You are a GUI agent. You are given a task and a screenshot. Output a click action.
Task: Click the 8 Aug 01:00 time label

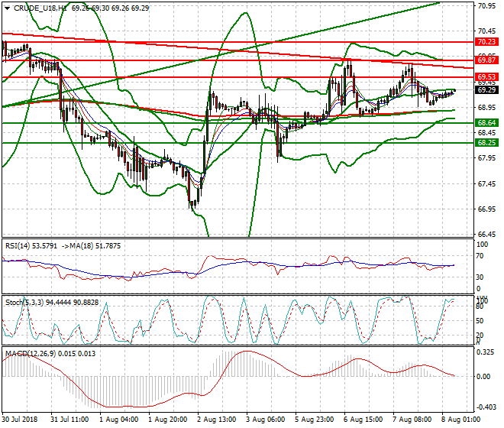pyautogui.click(x=461, y=420)
